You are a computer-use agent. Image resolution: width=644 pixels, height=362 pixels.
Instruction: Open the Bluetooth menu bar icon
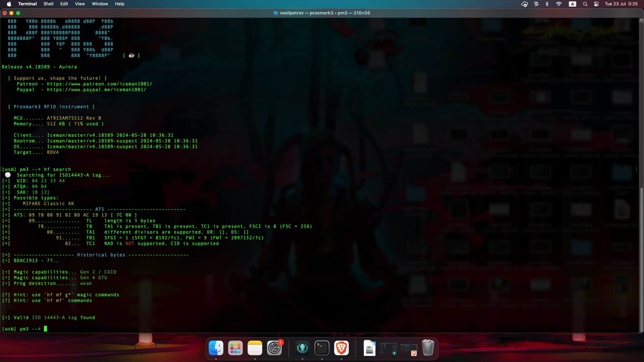click(547, 4)
